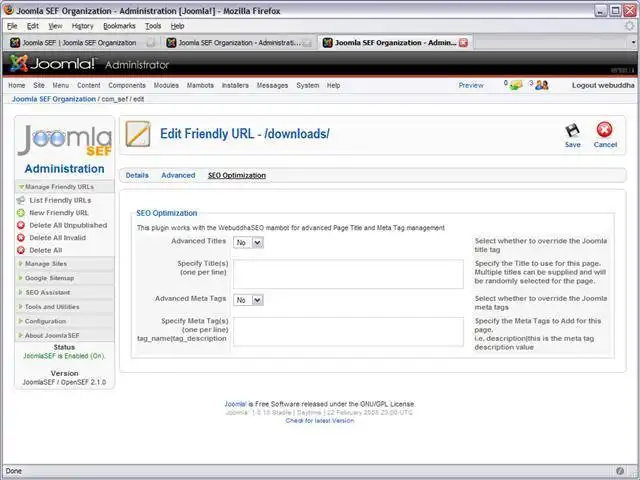
Task: Open the Joomla Installers menu
Action: (x=235, y=85)
